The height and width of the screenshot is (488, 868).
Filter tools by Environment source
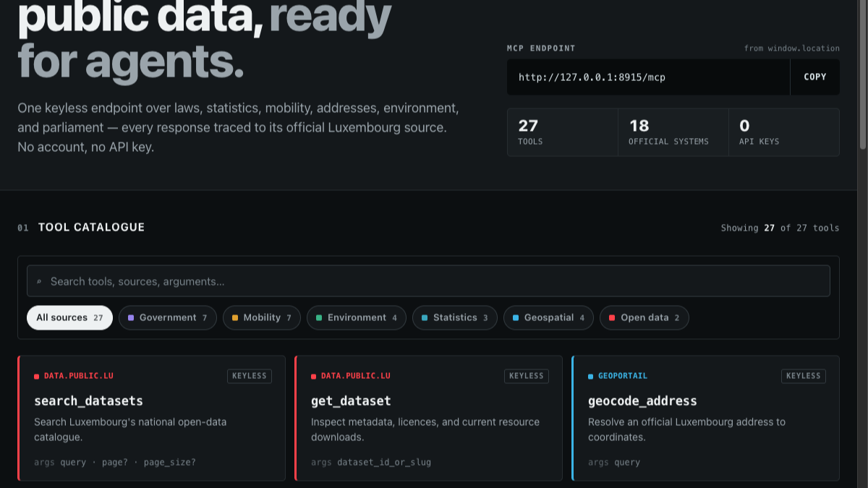point(357,317)
